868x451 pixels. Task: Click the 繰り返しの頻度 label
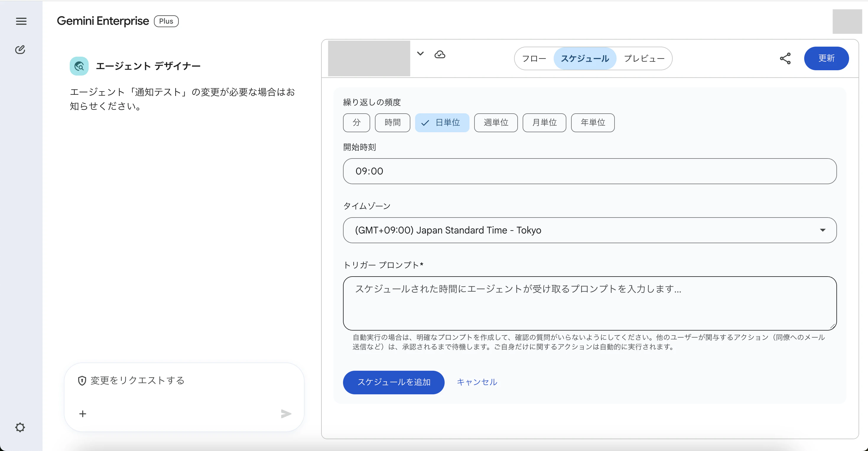click(372, 102)
